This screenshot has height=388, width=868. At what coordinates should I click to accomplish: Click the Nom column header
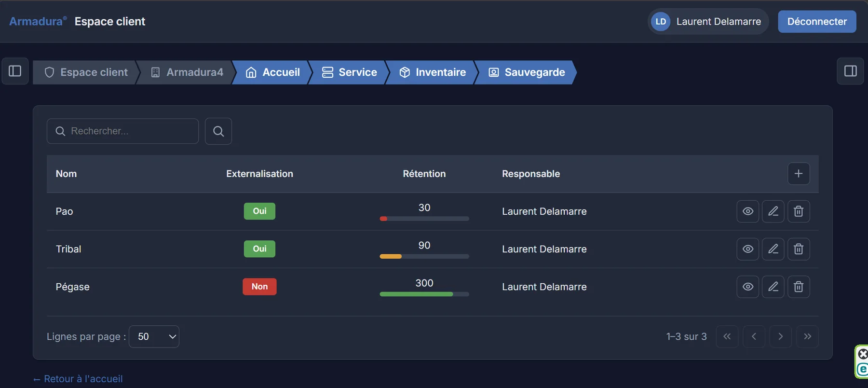66,174
